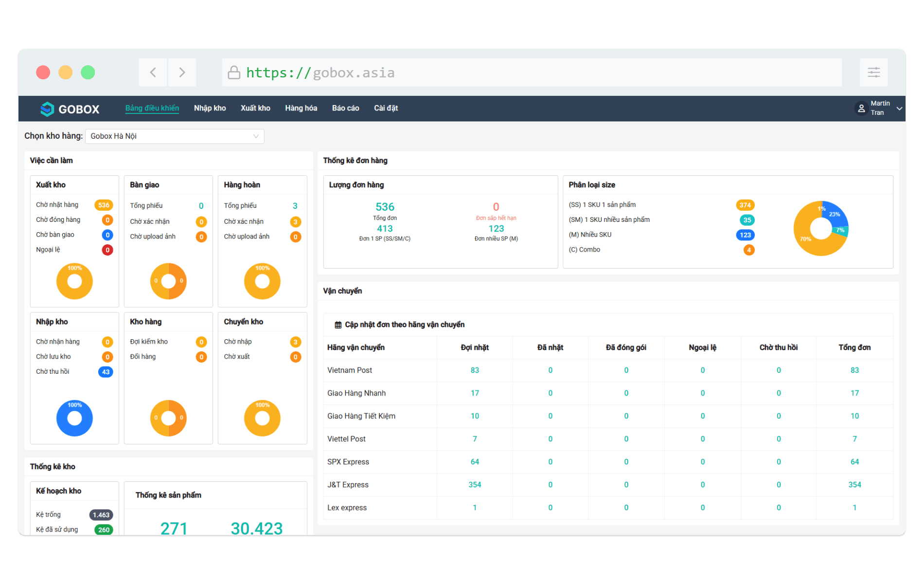Image resolution: width=924 pixels, height=584 pixels.
Task: Open the Cài đặt menu
Action: pyautogui.click(x=386, y=108)
